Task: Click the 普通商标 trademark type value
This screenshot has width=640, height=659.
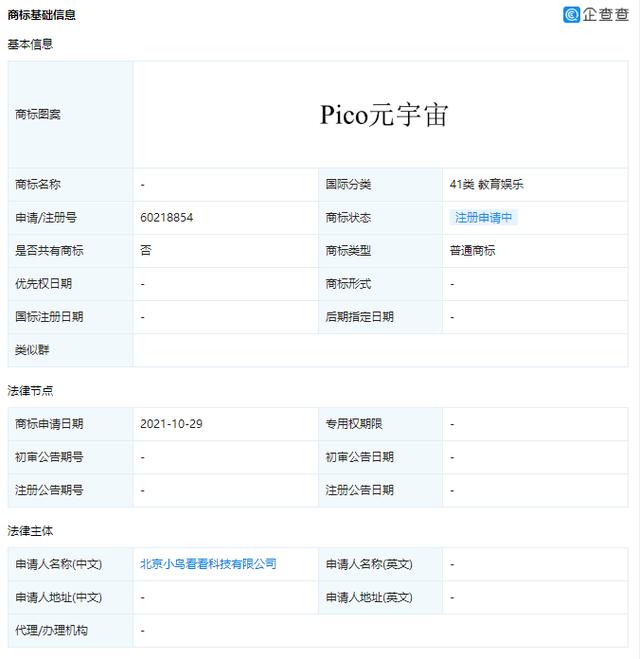Action: (472, 250)
